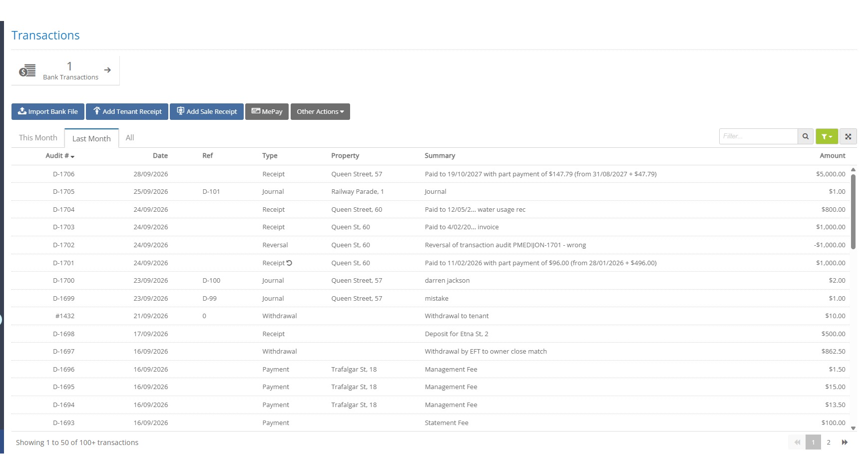Sort by Date column header

pyautogui.click(x=160, y=156)
